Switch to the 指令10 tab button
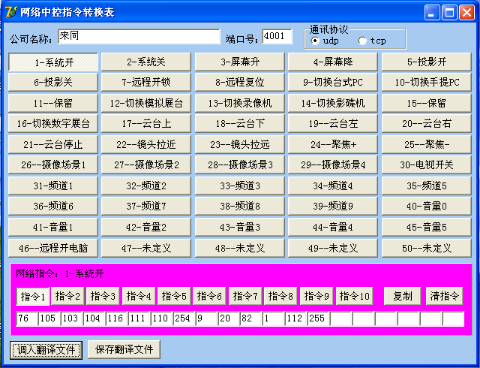The image size is (480, 368). (354, 296)
